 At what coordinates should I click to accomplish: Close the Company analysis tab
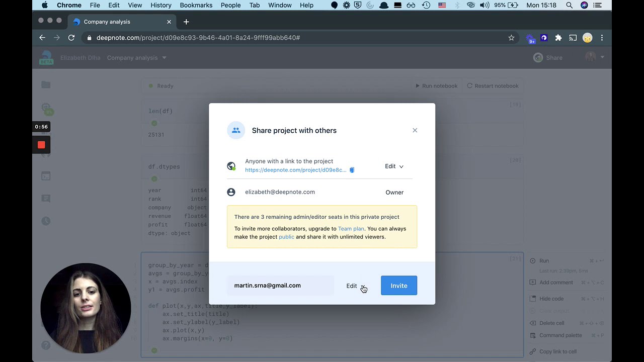(x=169, y=22)
